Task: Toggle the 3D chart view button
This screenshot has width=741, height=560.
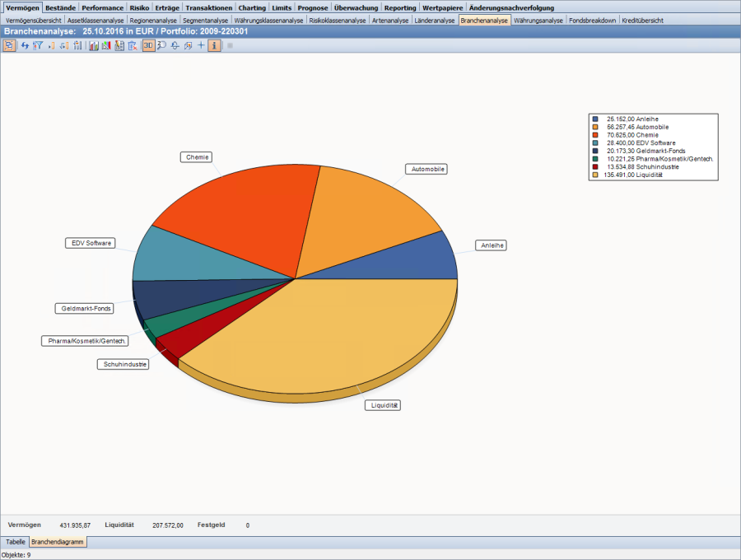Action: point(148,45)
